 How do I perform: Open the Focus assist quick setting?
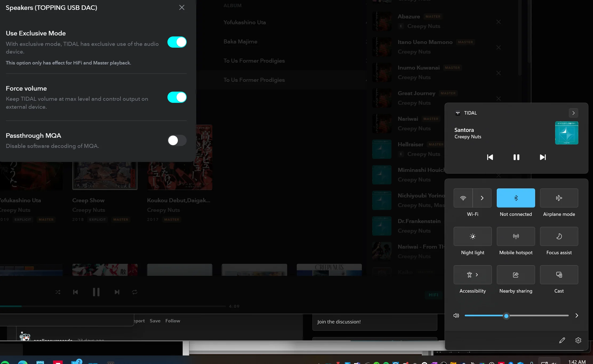click(x=559, y=236)
